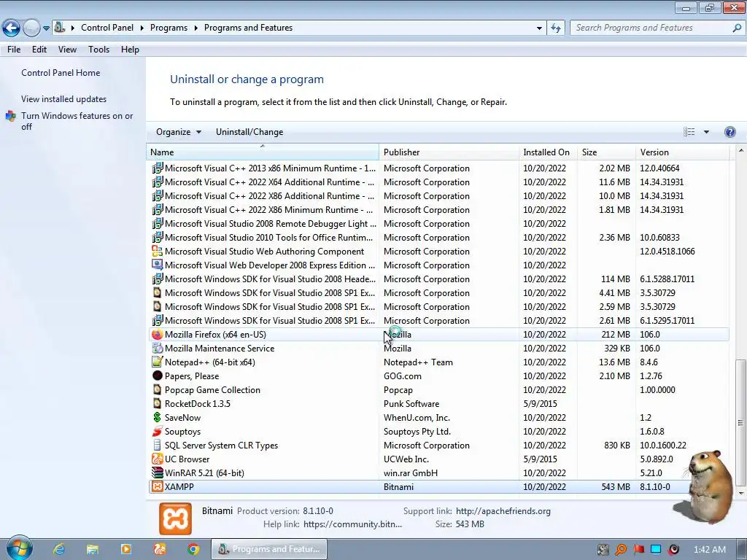
Task: Open the View menu
Action: tap(67, 50)
